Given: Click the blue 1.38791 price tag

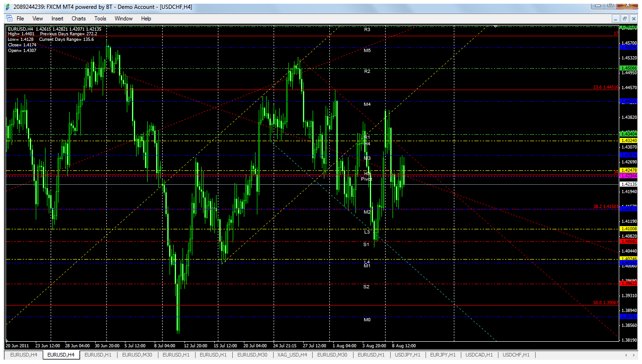Looking at the screenshot, I should pyautogui.click(x=629, y=317).
